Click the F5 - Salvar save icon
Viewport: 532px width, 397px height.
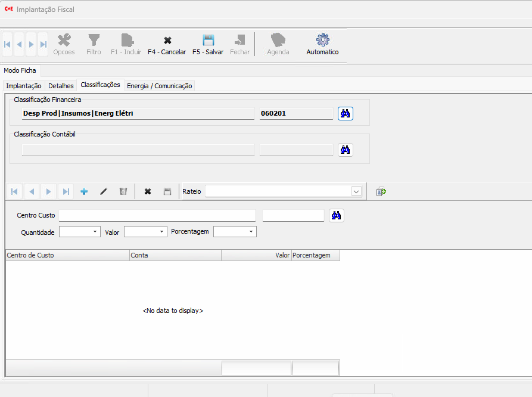pos(208,41)
